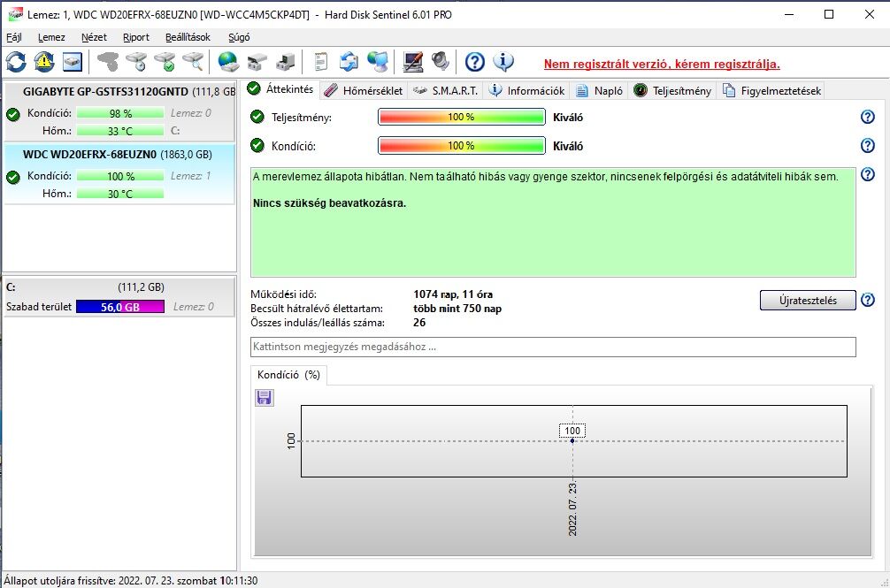Viewport: 890px width, 588px height.
Task: Open the Figyelmeztetések tab
Action: coord(772,91)
